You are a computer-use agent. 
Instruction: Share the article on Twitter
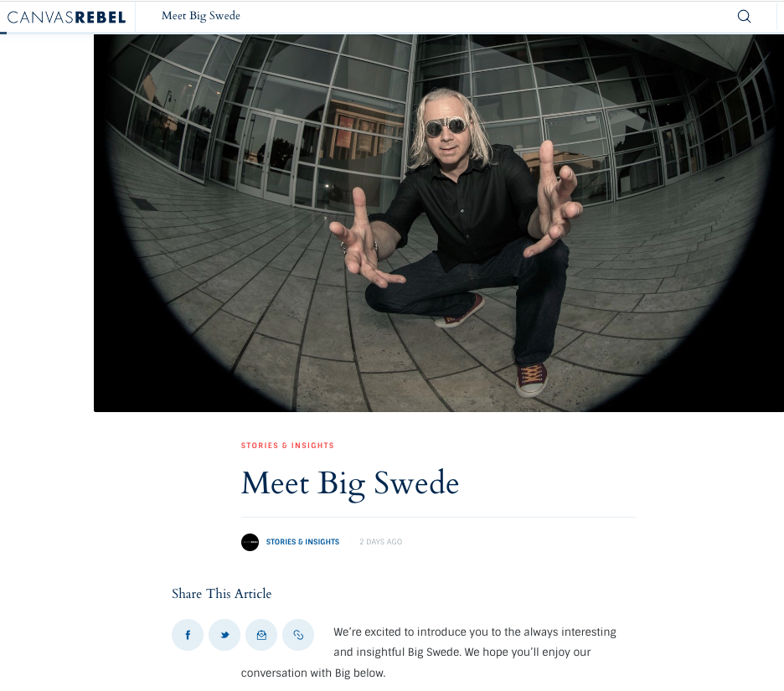click(x=224, y=635)
